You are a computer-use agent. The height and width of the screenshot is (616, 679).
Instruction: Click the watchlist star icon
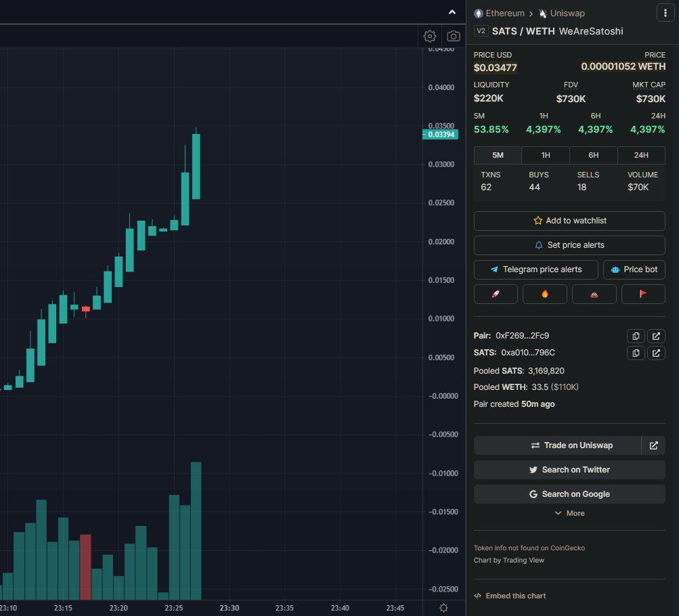(538, 221)
